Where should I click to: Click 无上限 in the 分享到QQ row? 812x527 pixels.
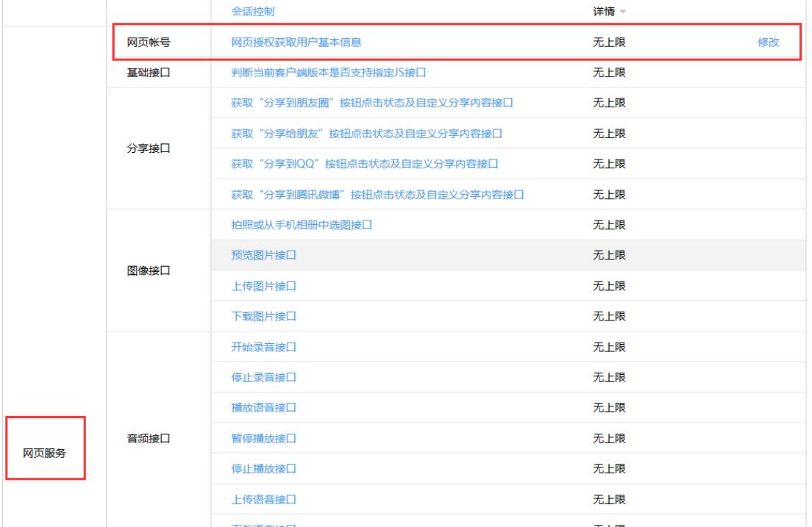609,164
